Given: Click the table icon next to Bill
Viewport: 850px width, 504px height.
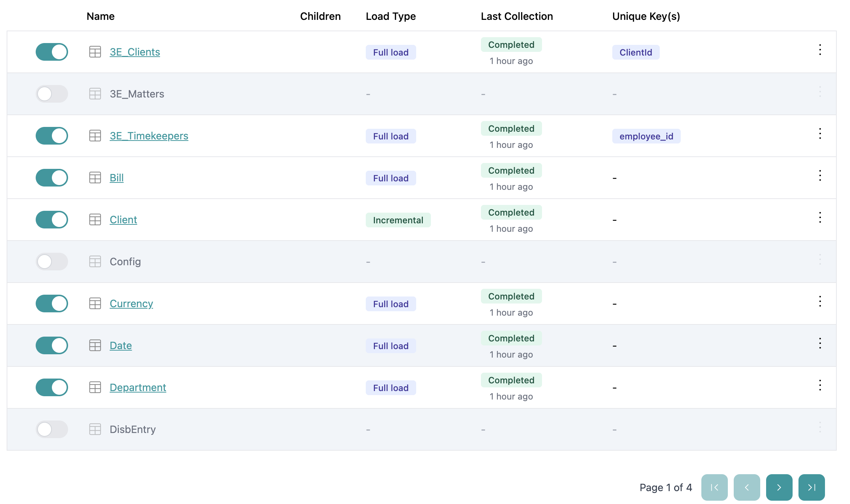Looking at the screenshot, I should (x=95, y=178).
